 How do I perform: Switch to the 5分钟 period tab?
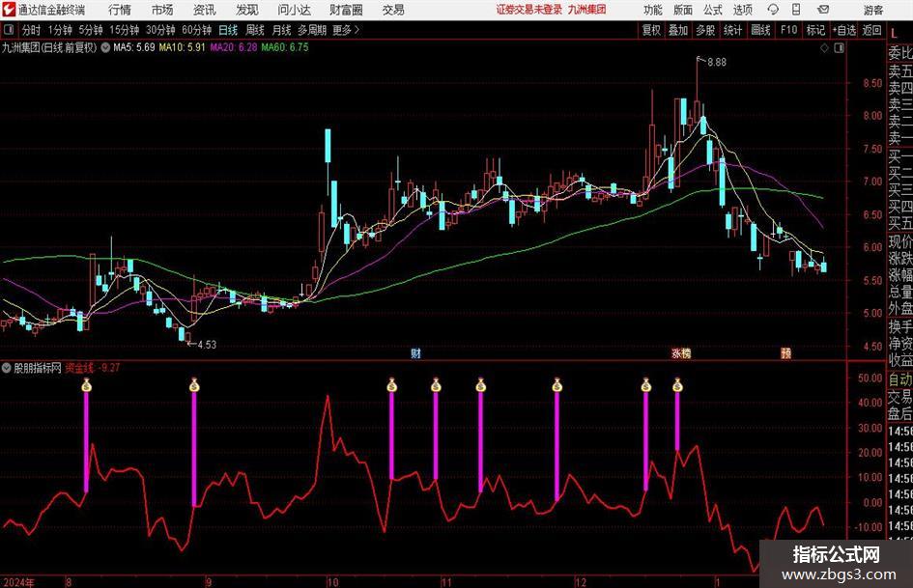pyautogui.click(x=91, y=30)
